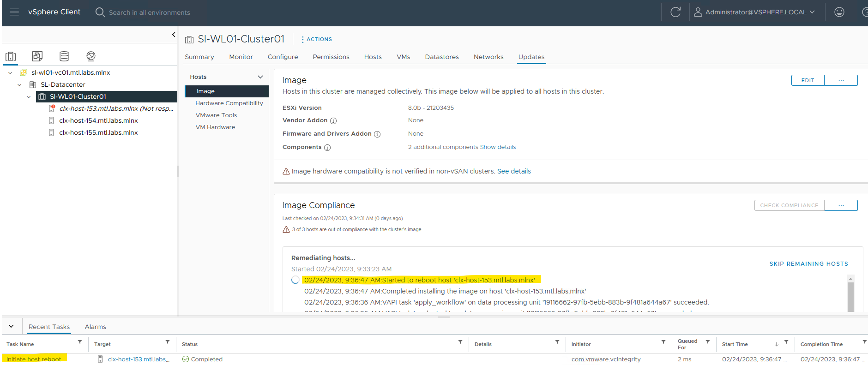Select clx-host-154.mtl.labs.mlnx in the tree
This screenshot has height=365, width=868.
[98, 120]
